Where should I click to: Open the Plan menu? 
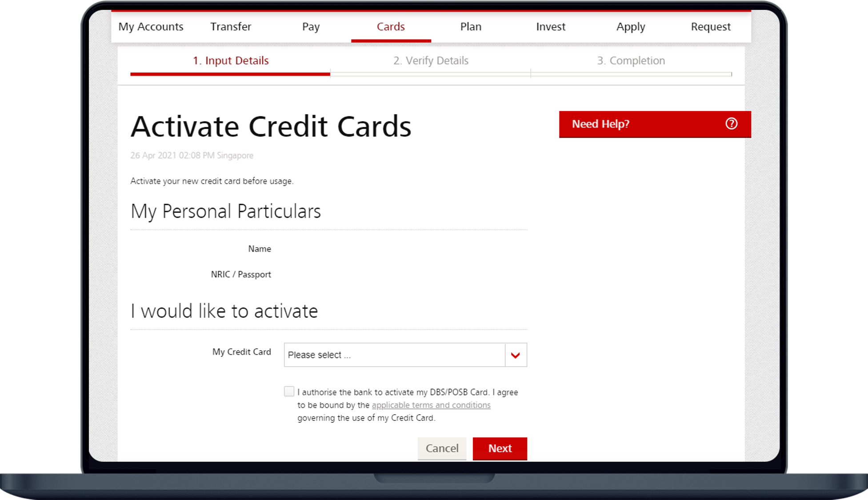pos(471,27)
